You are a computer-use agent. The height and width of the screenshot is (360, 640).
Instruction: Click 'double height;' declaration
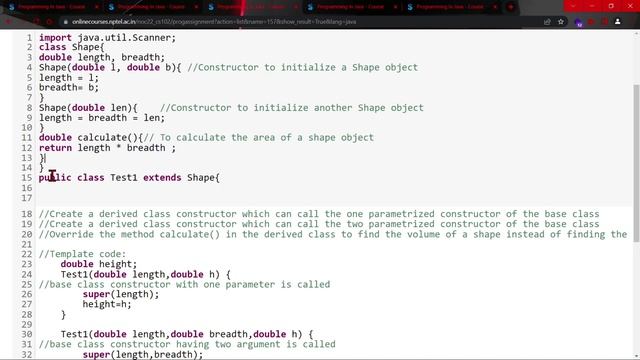click(99, 264)
